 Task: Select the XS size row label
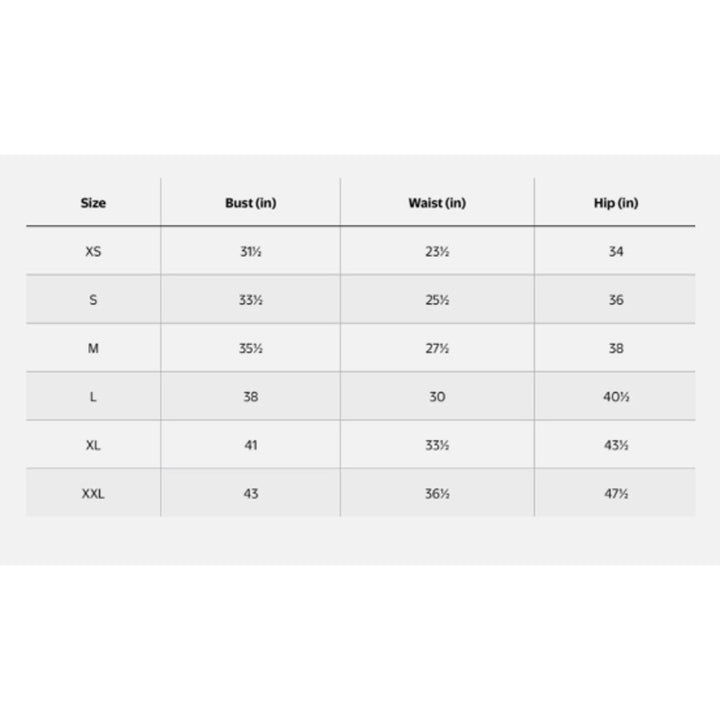tap(93, 252)
